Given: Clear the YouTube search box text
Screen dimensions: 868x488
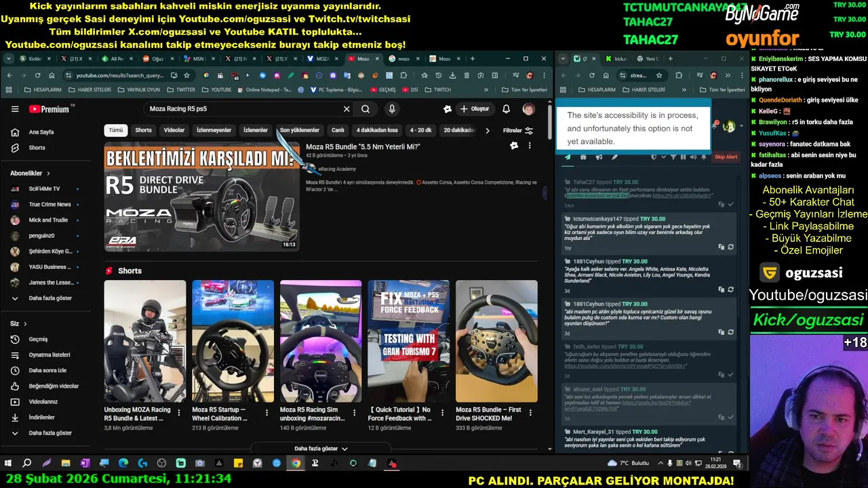Looking at the screenshot, I should click(347, 108).
